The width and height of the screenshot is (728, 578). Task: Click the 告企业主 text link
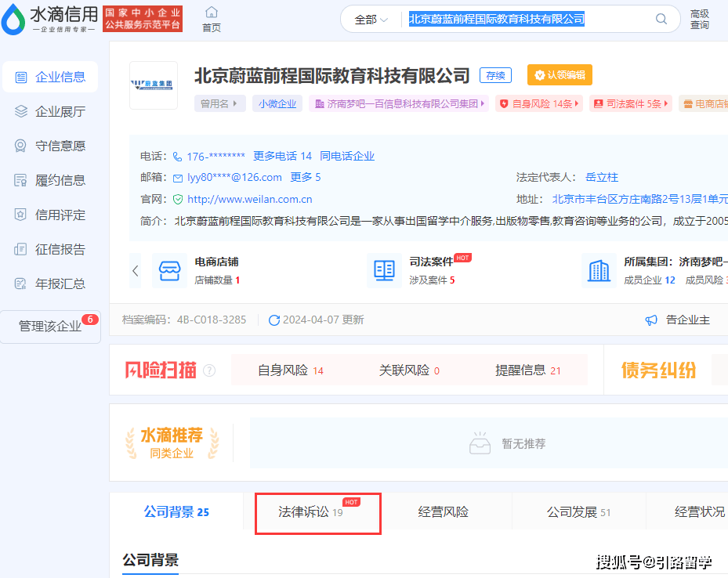(687, 320)
